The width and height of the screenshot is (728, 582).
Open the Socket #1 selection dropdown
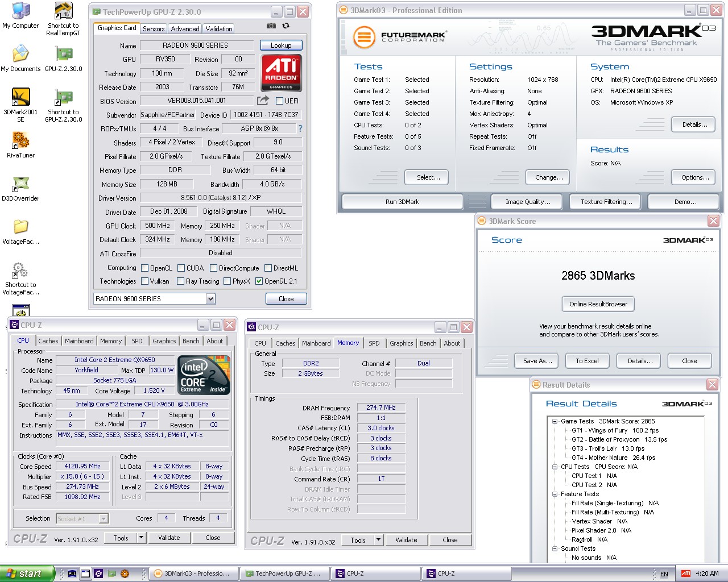pyautogui.click(x=104, y=518)
